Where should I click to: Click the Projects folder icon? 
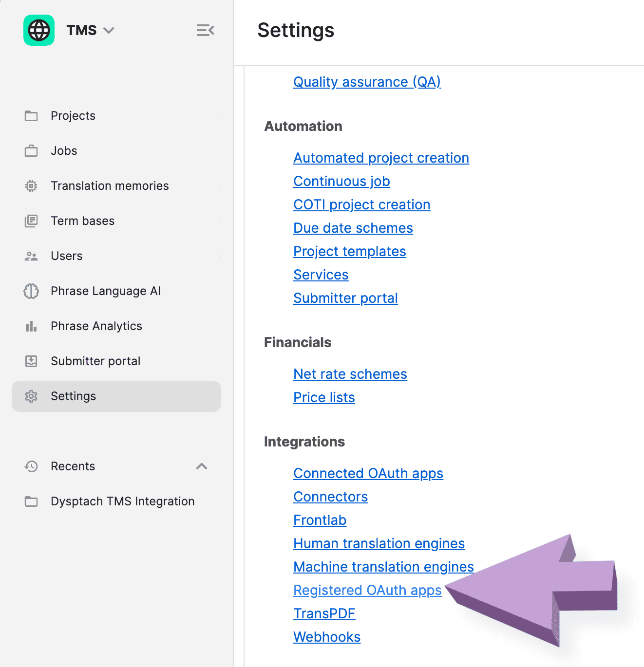[x=31, y=116]
